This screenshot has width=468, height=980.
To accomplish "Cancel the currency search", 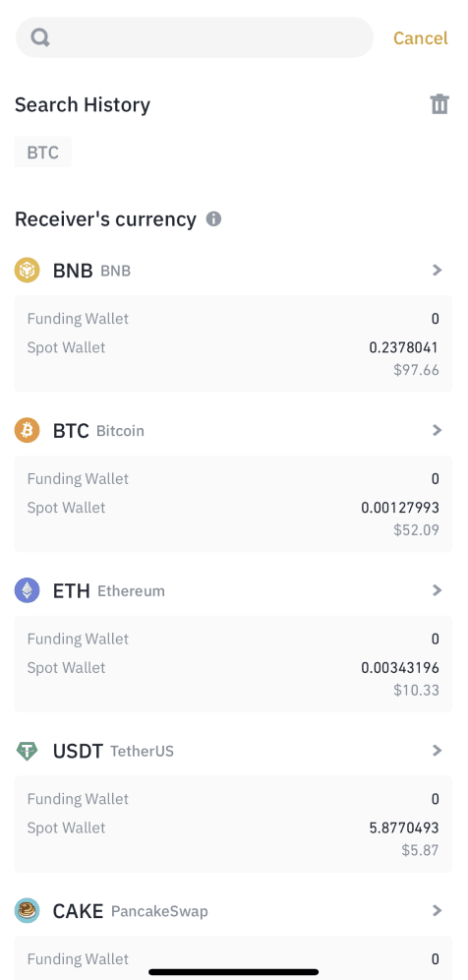I will click(421, 38).
